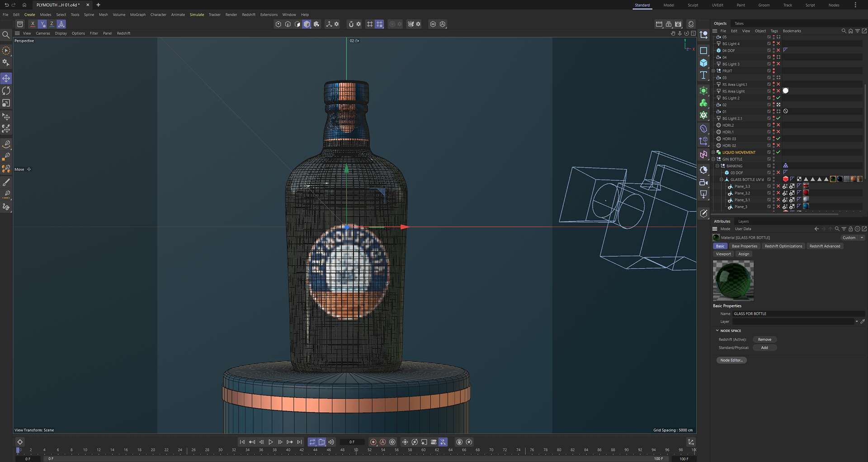Toggle Y axis lock
The image size is (868, 462).
pos(42,24)
